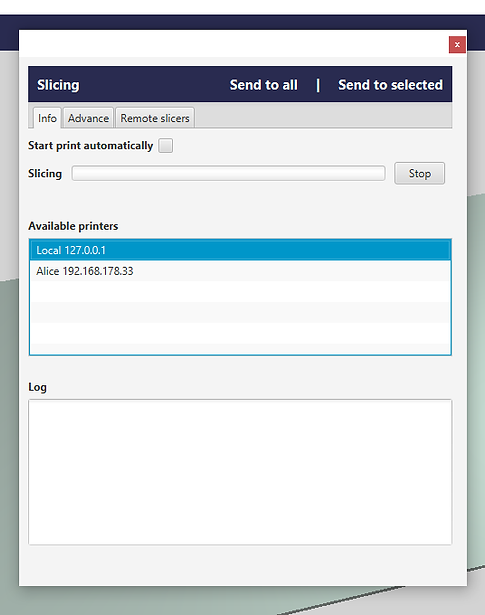Screen dimensions: 485x615
Task: Click the Log heading label
Action: point(37,388)
